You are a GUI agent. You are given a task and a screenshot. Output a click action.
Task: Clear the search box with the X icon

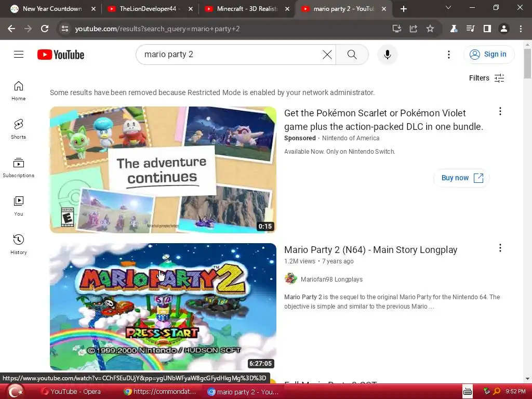click(x=327, y=54)
